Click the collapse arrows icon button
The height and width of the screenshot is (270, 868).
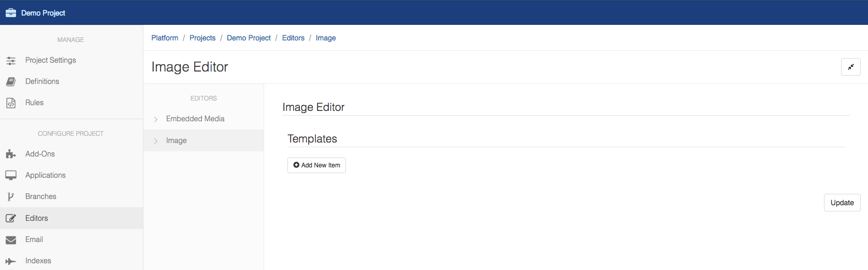pos(851,67)
